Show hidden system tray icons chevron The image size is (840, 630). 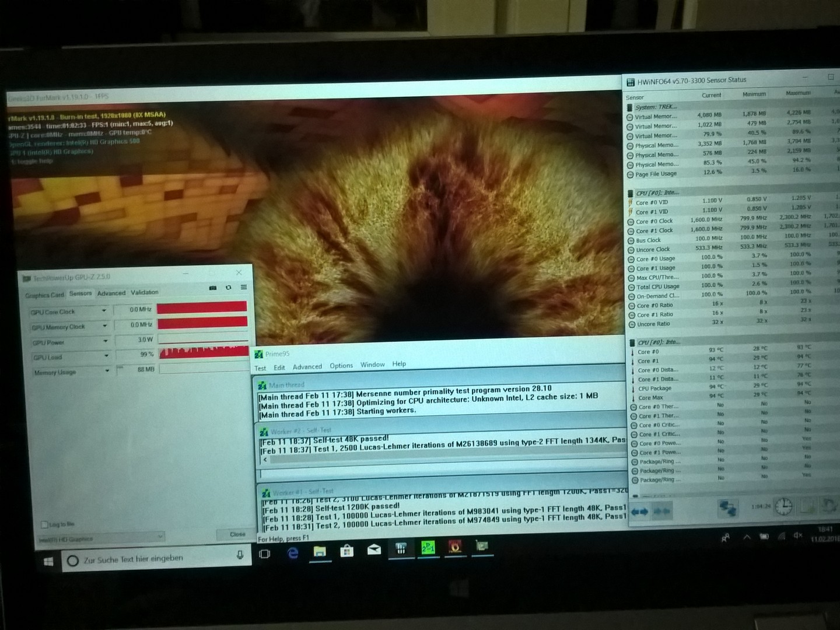(x=747, y=537)
